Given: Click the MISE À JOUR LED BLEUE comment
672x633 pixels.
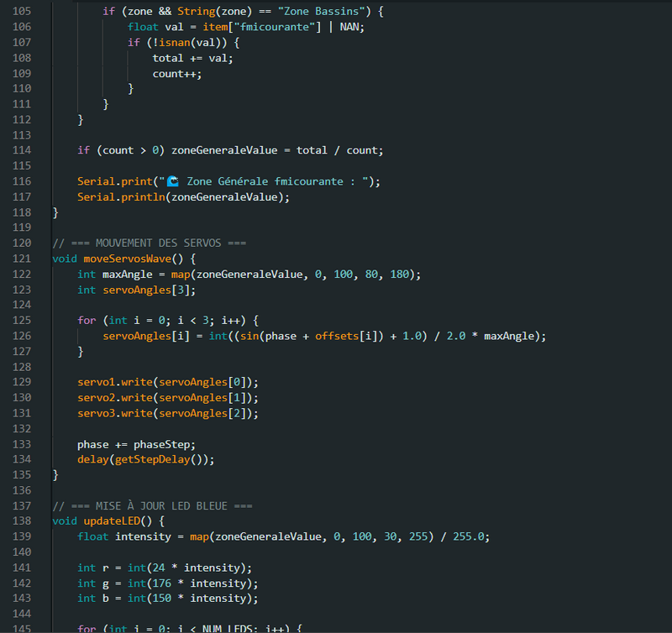Looking at the screenshot, I should point(150,505).
